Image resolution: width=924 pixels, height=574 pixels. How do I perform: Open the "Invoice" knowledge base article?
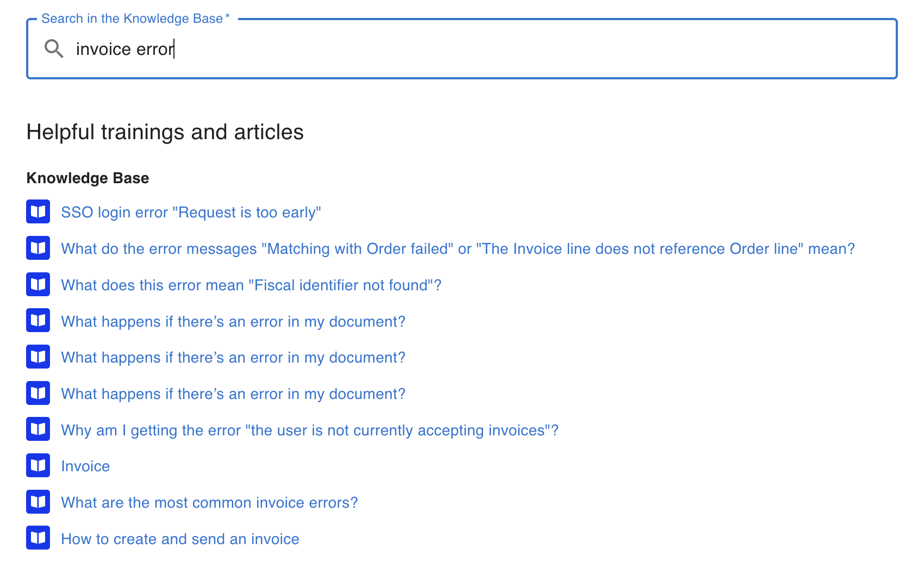point(85,466)
